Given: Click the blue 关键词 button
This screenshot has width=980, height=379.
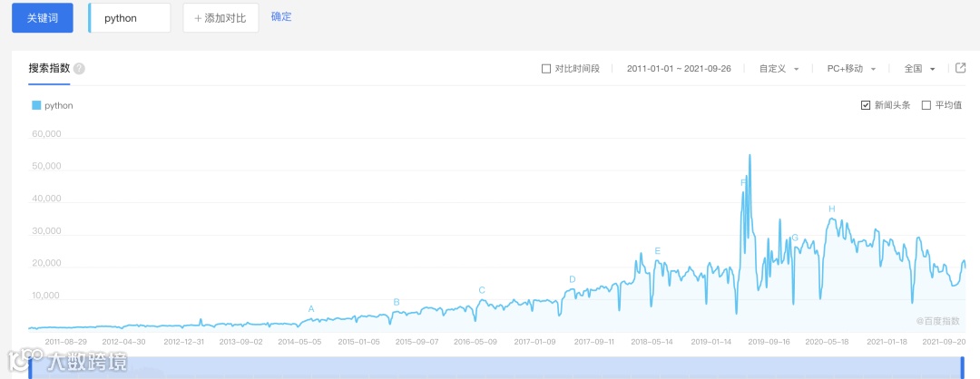Looking at the screenshot, I should 43,18.
